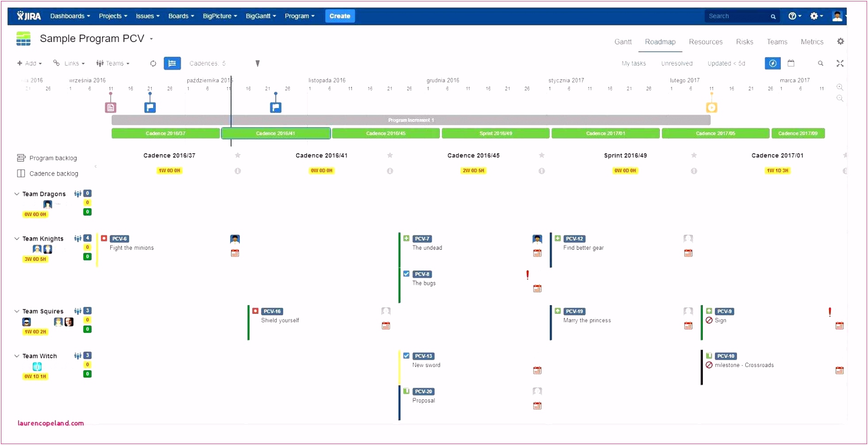
Task: Open the Boards dropdown menu
Action: (x=181, y=16)
